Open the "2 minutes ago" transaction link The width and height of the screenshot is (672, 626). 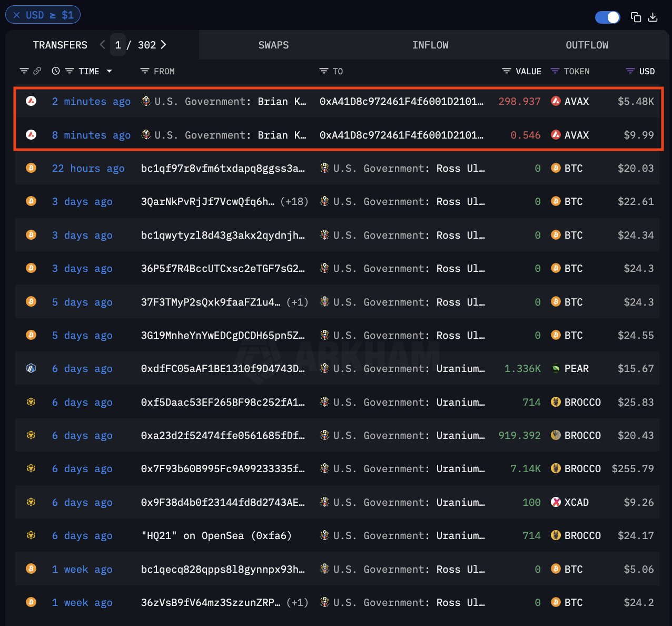[x=91, y=102]
